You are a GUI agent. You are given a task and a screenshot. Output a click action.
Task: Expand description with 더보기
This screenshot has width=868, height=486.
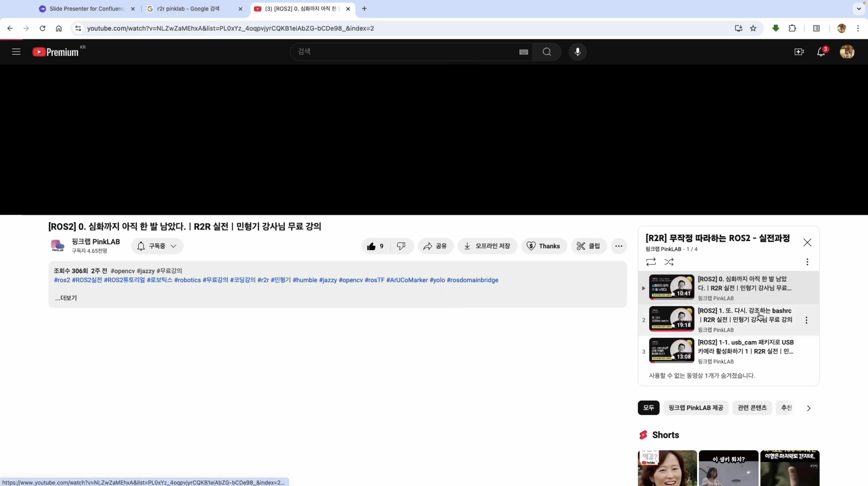coord(66,298)
